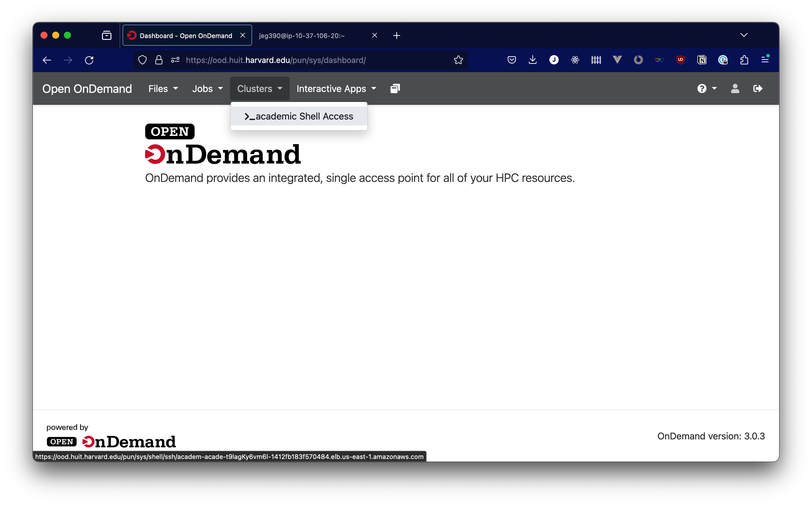Click the bookmark icon in address bar
The image size is (812, 505).
click(459, 60)
